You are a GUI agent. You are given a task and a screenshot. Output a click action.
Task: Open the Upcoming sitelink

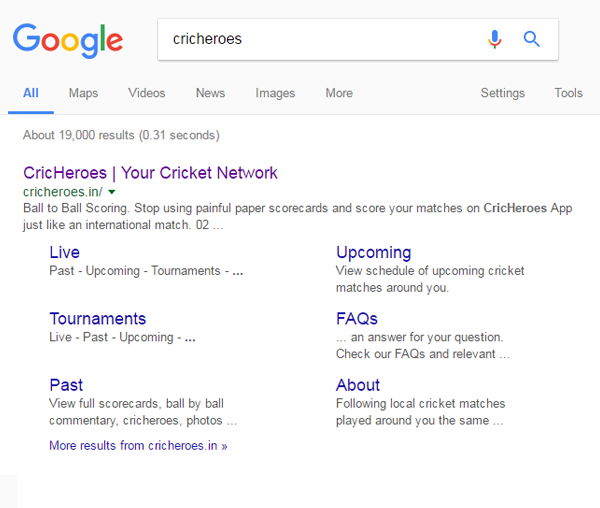(x=374, y=253)
